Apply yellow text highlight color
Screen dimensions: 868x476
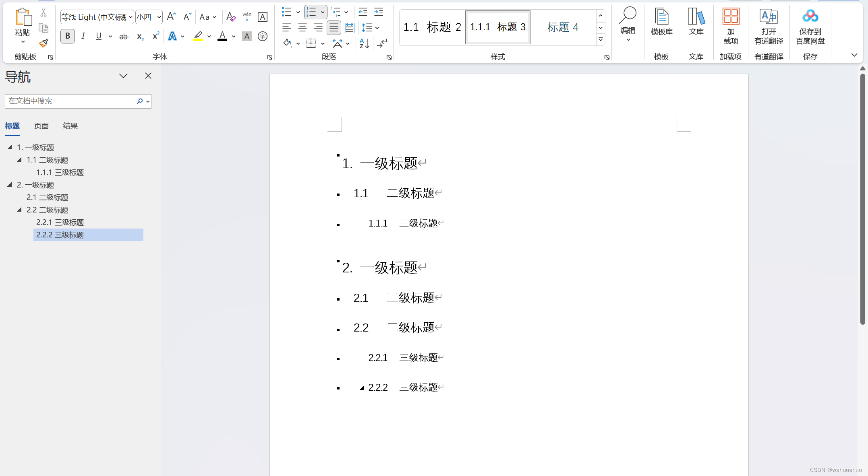click(x=198, y=36)
